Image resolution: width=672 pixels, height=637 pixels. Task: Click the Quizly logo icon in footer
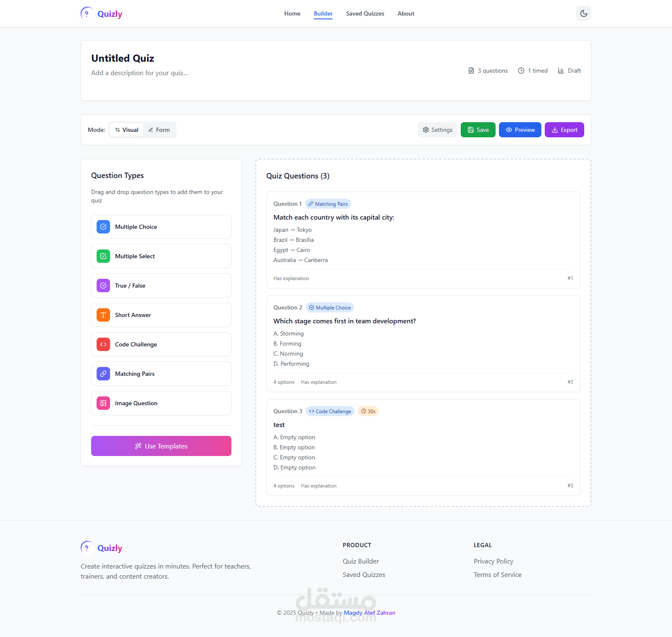coord(87,548)
